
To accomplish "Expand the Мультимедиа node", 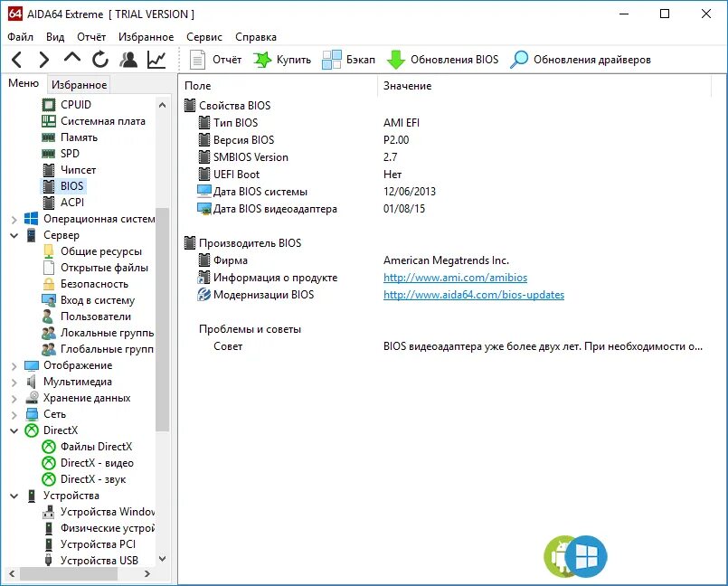I will (x=14, y=383).
